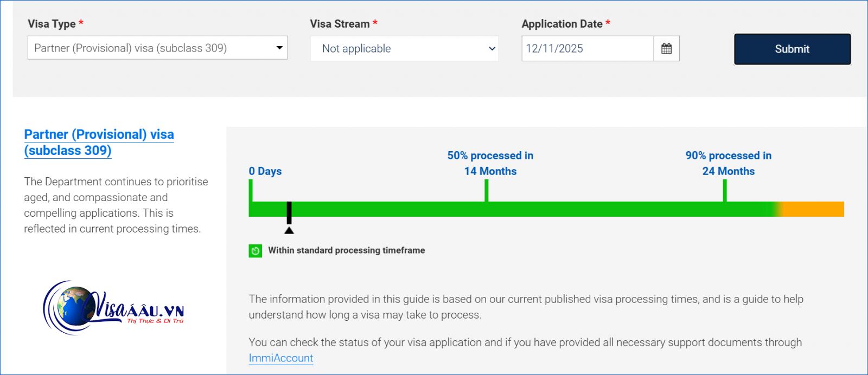Follow the ImmiAccount link
Screen dimensions: 868x375
[x=280, y=358]
